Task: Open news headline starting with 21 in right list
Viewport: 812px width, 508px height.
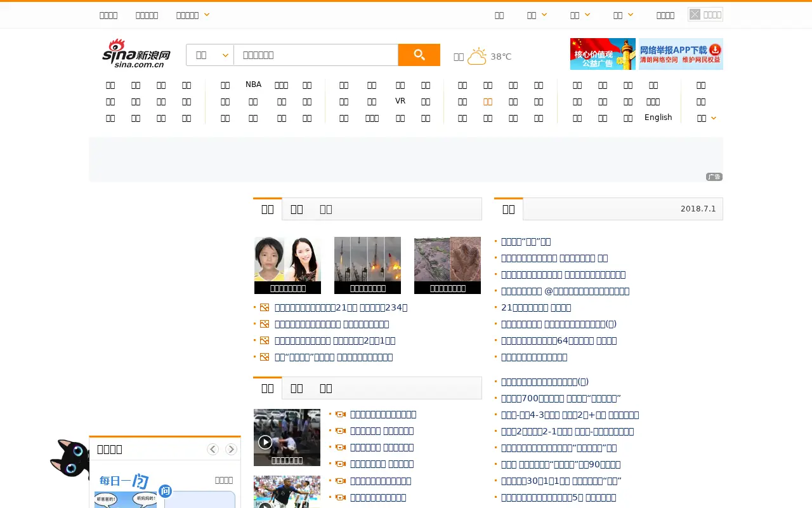Action: click(x=536, y=307)
